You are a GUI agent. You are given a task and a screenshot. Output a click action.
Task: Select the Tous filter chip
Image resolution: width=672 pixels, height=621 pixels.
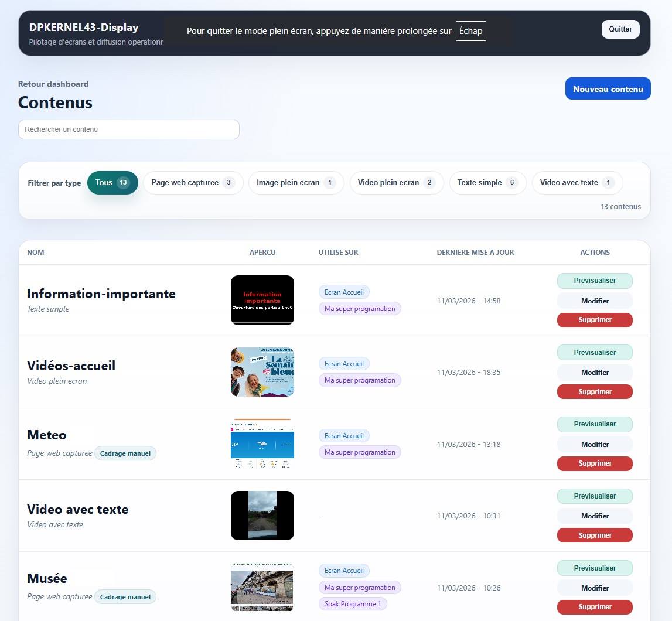[112, 182]
